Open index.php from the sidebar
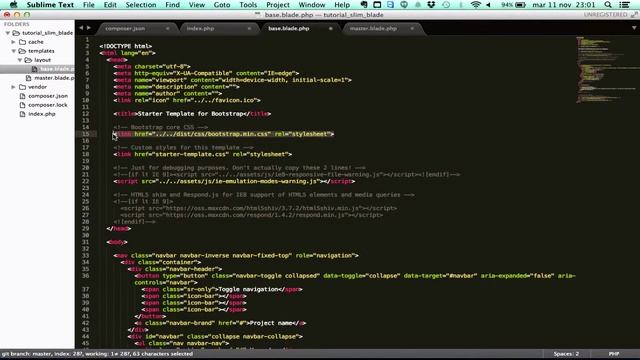The height and width of the screenshot is (360, 640). point(42,114)
